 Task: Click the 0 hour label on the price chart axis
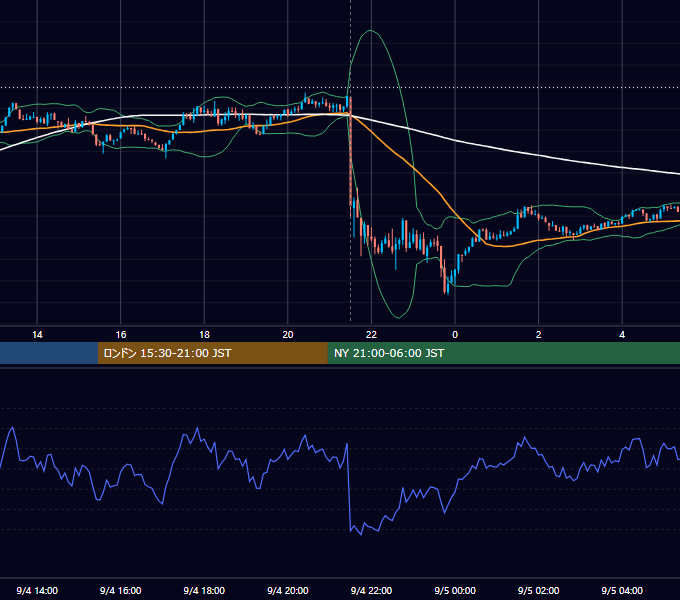coord(455,335)
